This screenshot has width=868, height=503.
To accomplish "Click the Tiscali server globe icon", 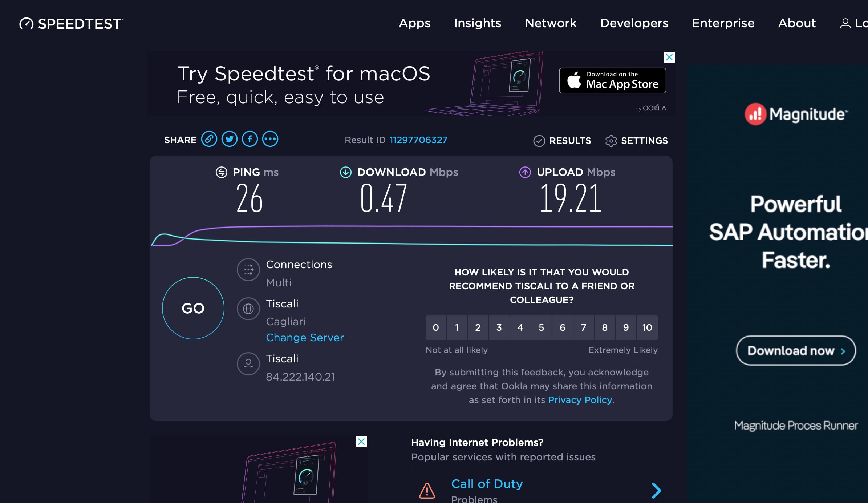I will (x=248, y=309).
